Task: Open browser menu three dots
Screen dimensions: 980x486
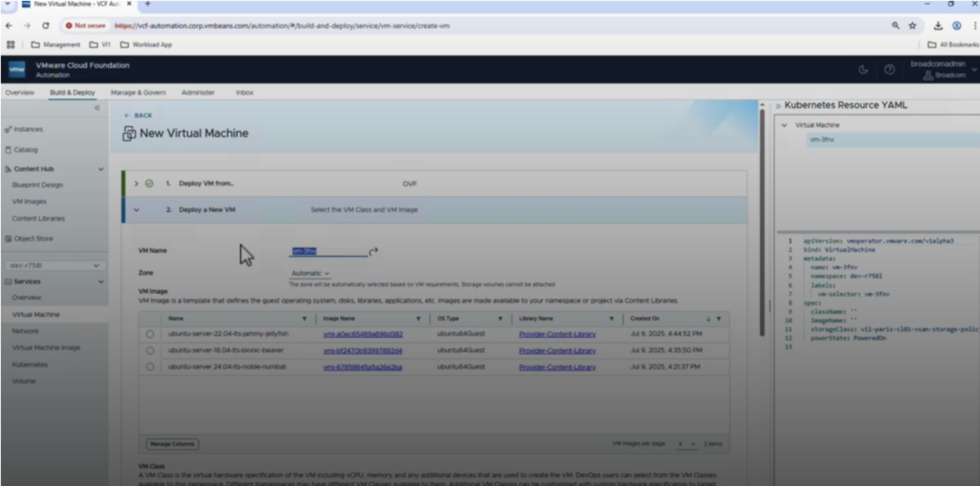Action: pos(975,26)
